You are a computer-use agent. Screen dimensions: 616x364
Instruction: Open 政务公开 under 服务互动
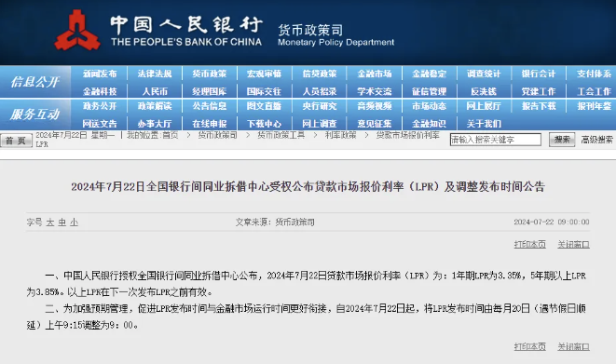pyautogui.click(x=100, y=106)
